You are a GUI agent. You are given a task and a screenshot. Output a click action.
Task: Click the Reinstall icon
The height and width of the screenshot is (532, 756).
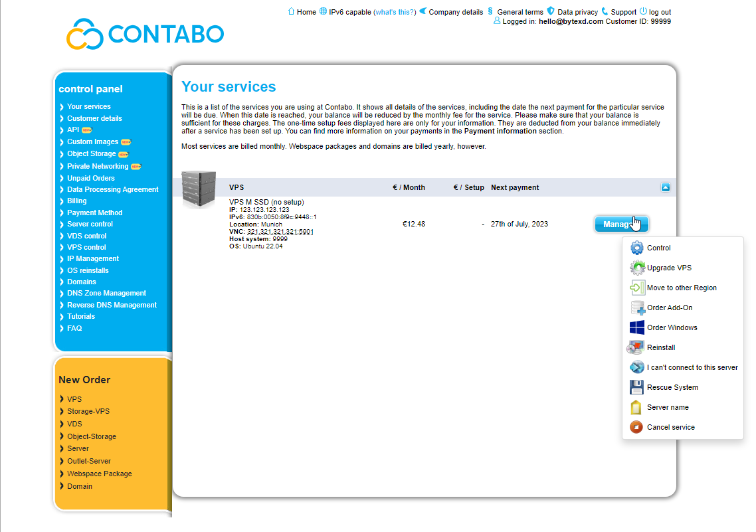tap(636, 347)
